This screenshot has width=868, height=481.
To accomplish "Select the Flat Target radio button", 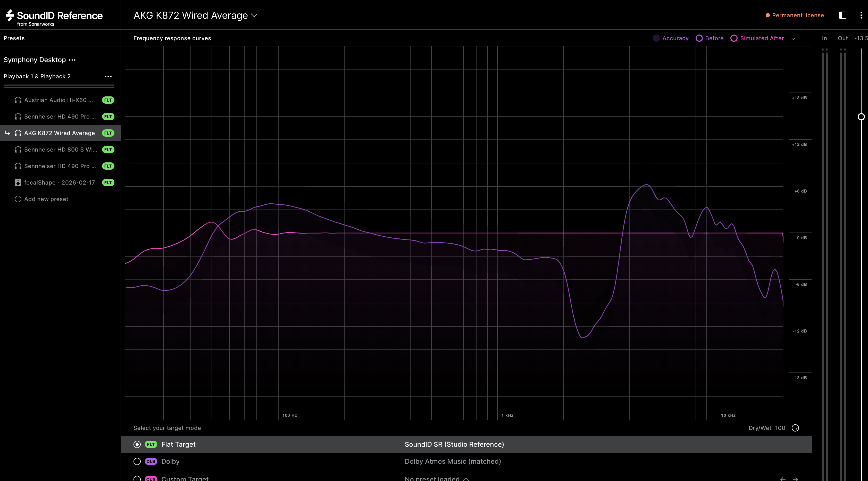I will tap(137, 445).
